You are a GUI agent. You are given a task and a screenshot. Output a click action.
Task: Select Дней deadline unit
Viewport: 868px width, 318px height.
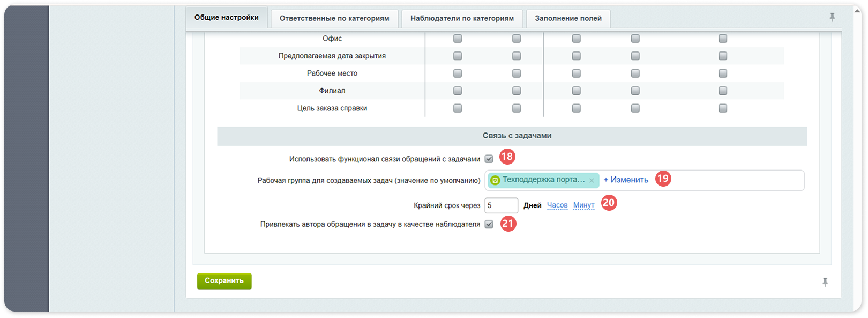(532, 205)
